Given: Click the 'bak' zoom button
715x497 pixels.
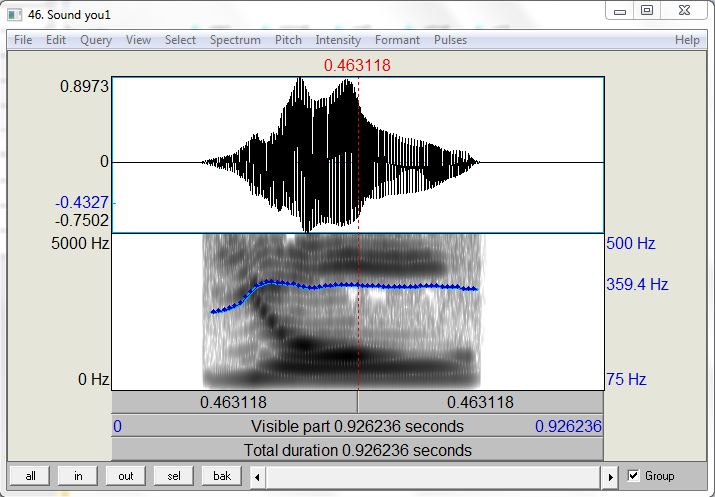Looking at the screenshot, I should point(222,476).
